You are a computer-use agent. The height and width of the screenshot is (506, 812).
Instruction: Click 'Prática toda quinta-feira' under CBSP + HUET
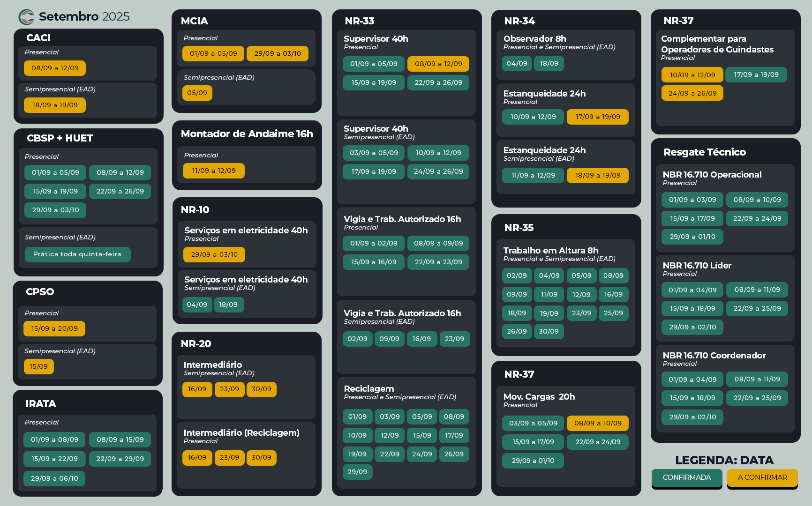click(x=77, y=254)
